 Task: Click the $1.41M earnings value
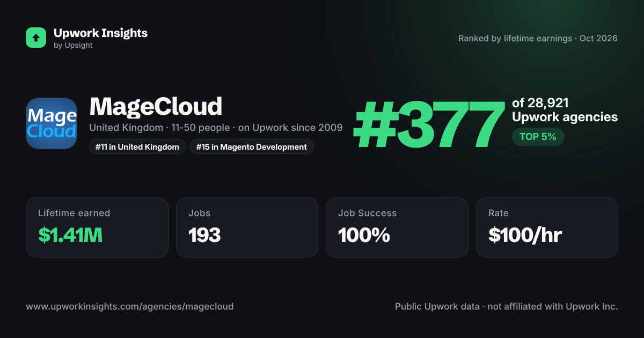(x=70, y=235)
